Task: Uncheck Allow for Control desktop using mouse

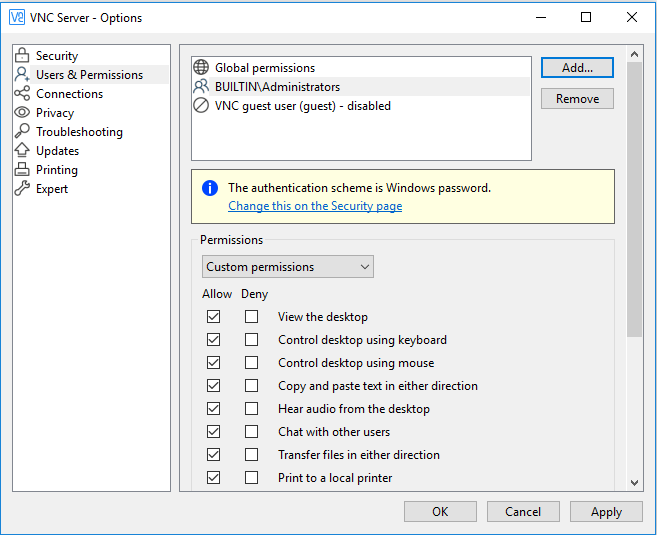Action: 213,362
